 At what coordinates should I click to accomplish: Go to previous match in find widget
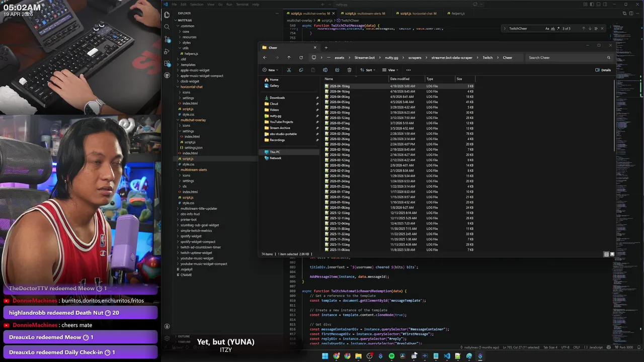[584, 29]
